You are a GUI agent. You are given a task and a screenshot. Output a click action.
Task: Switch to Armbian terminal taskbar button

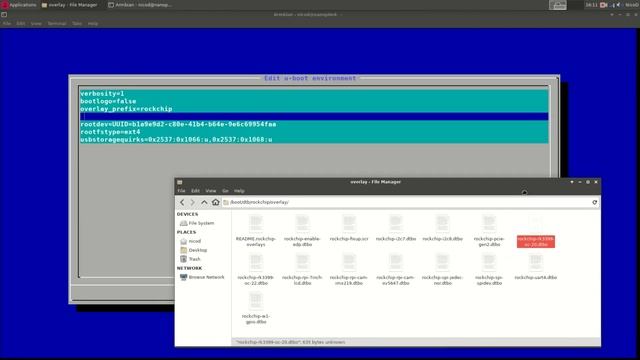coord(140,5)
